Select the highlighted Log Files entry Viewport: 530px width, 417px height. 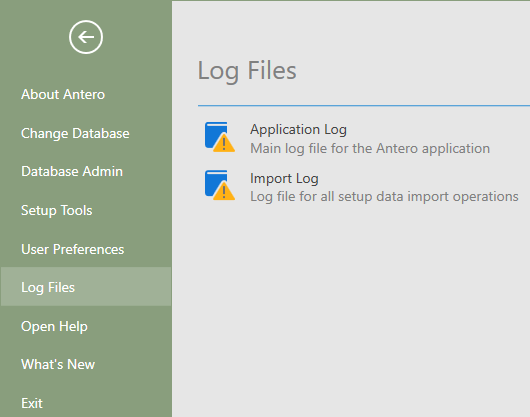click(x=86, y=287)
